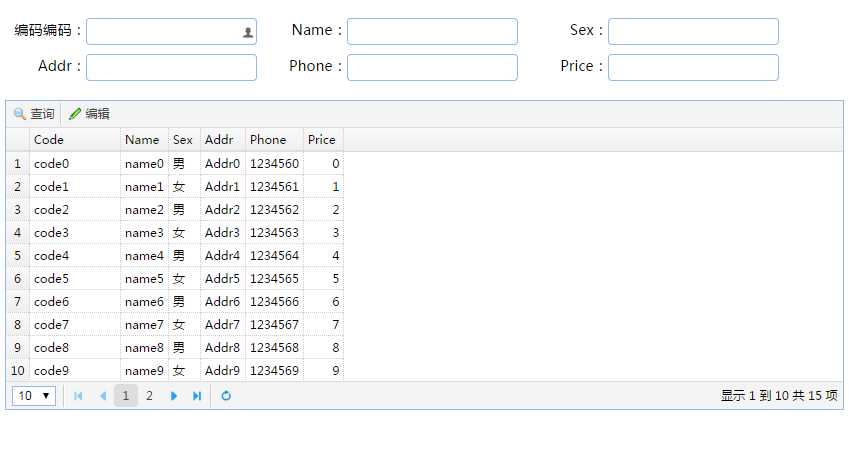Open the page size dropdown showing 10

click(x=33, y=396)
